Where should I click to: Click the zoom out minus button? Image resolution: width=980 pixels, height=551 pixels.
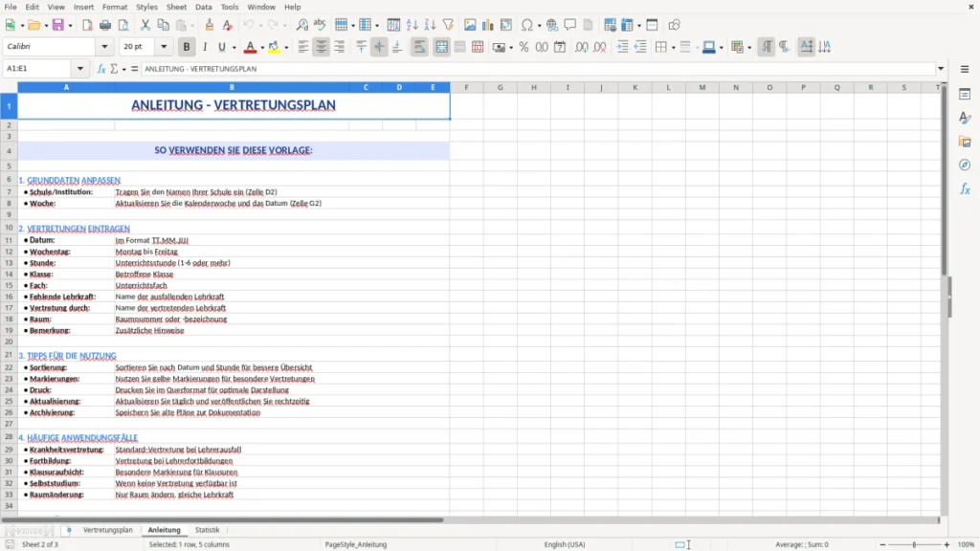[x=882, y=544]
